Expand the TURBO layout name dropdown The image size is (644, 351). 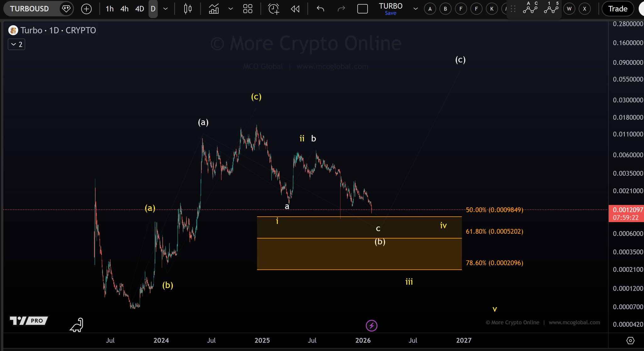415,9
